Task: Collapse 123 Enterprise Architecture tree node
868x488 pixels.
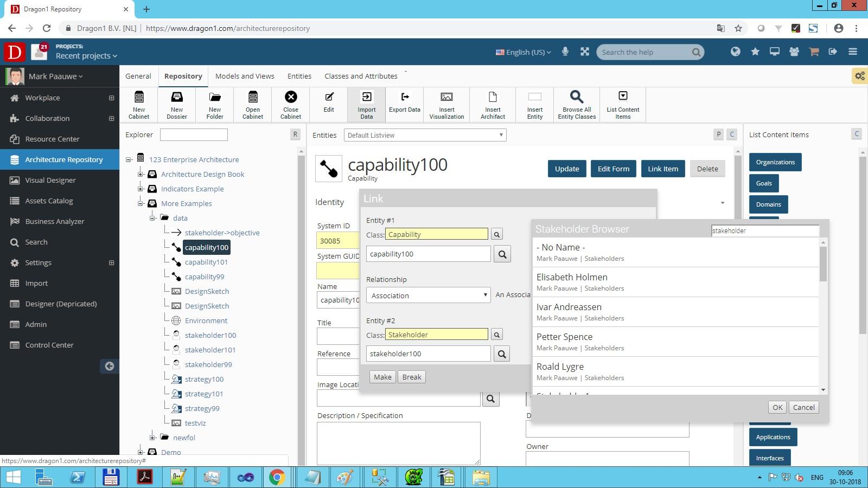Action: pyautogui.click(x=129, y=159)
